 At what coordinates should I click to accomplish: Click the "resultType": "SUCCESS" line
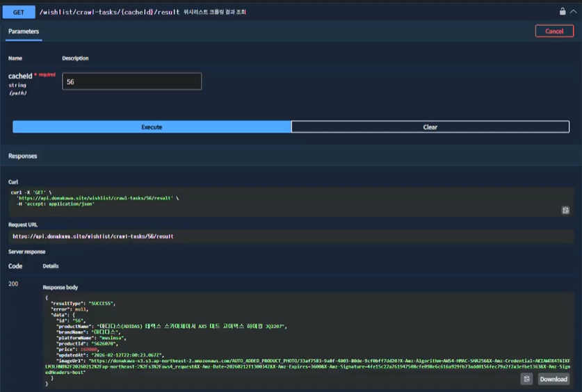83,303
